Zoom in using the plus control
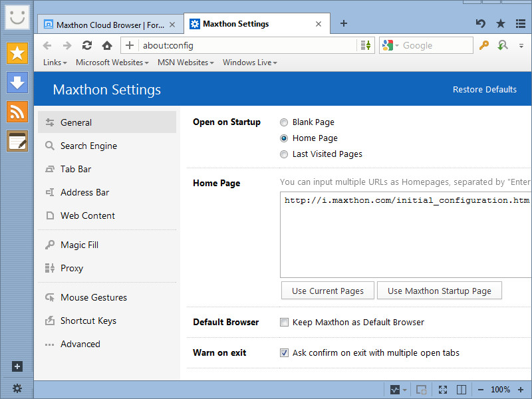Screen dimensions: 532x399 (x=521, y=390)
